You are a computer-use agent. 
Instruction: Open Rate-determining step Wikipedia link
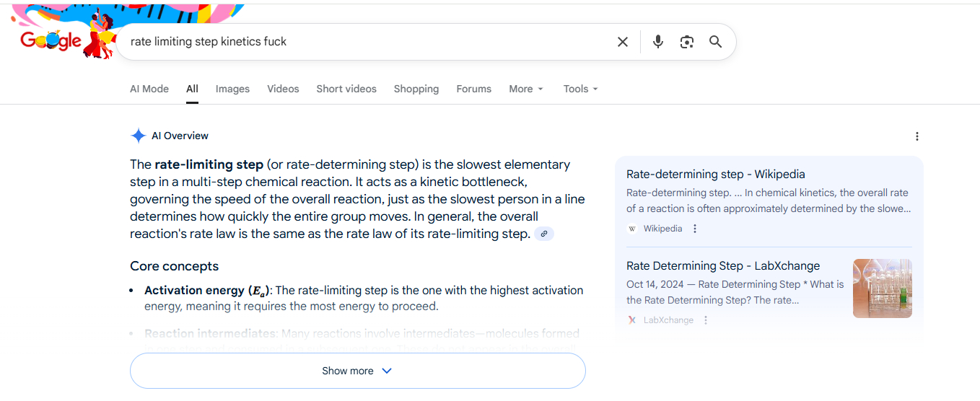pyautogui.click(x=715, y=174)
